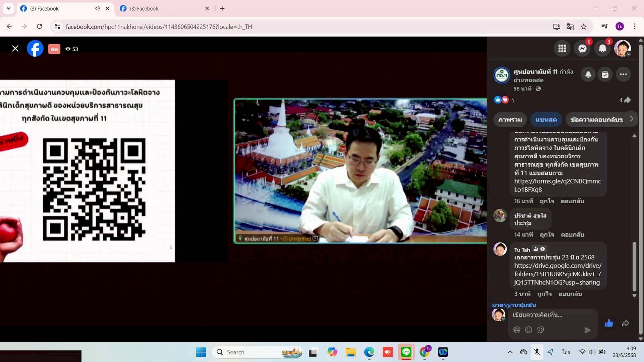This screenshot has width=644, height=362.
Task: Reload the current page
Action: [x=39, y=26]
